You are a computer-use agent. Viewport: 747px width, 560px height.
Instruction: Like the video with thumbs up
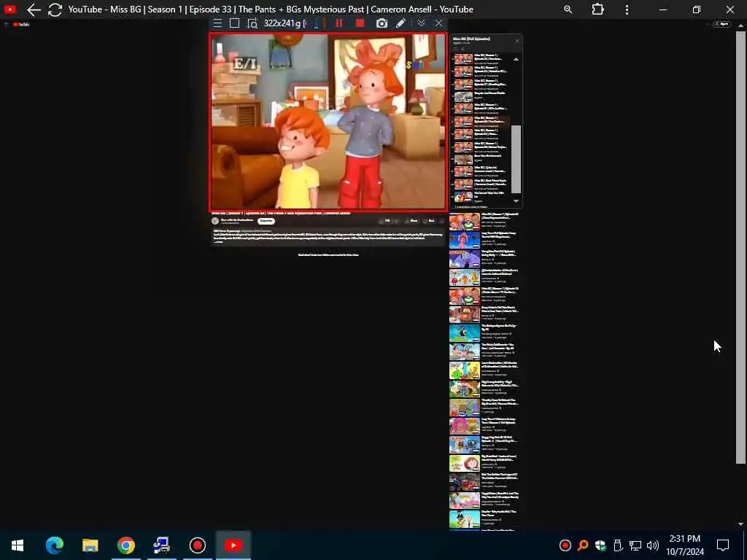pos(384,221)
